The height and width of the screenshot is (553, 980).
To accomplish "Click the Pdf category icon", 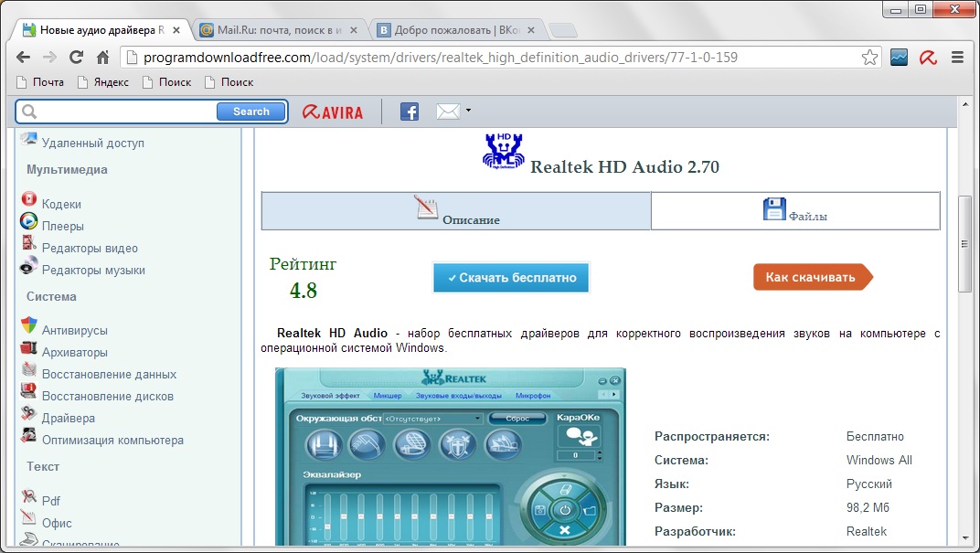I will (28, 496).
